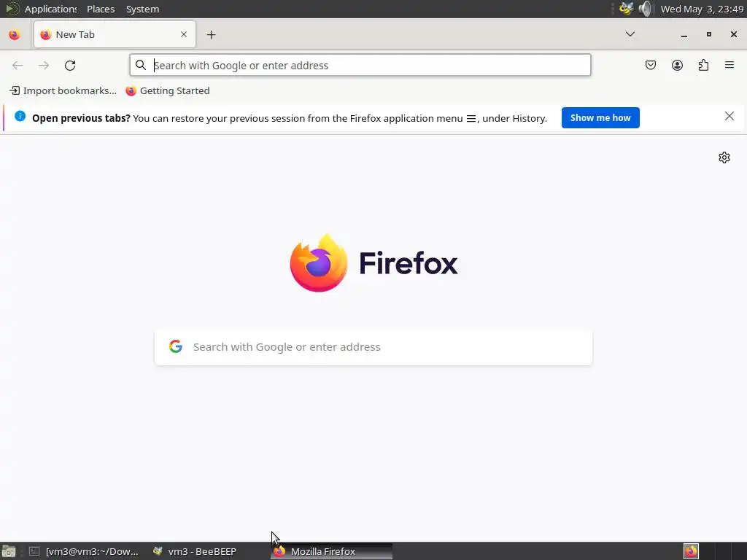Open Getting Started bookmark
Image resolution: width=747 pixels, height=560 pixels.
(x=168, y=90)
